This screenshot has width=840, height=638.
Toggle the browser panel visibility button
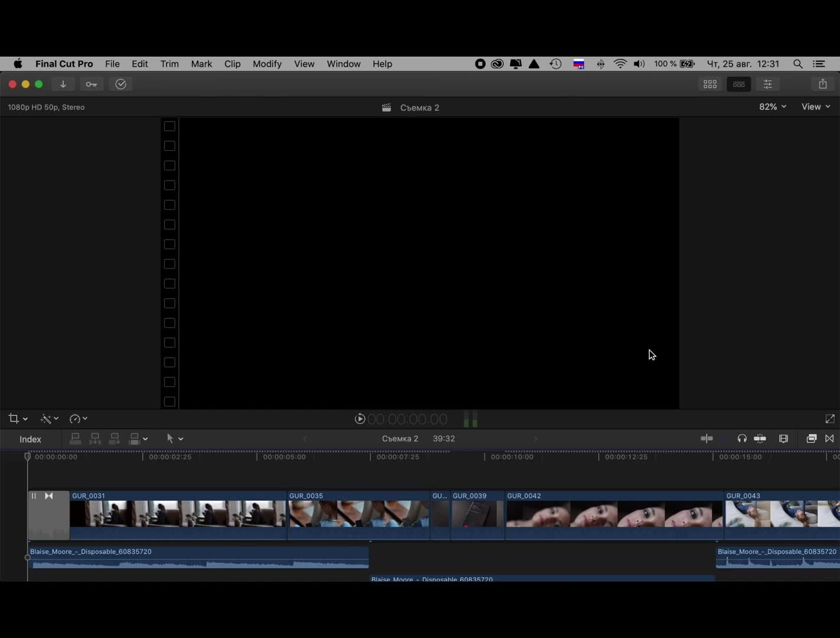(x=710, y=84)
